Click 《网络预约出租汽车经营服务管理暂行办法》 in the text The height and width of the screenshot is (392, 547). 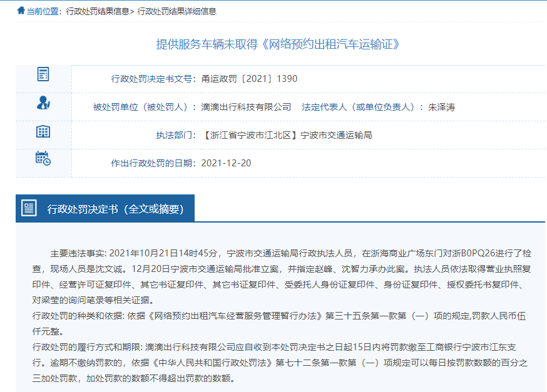pos(235,316)
